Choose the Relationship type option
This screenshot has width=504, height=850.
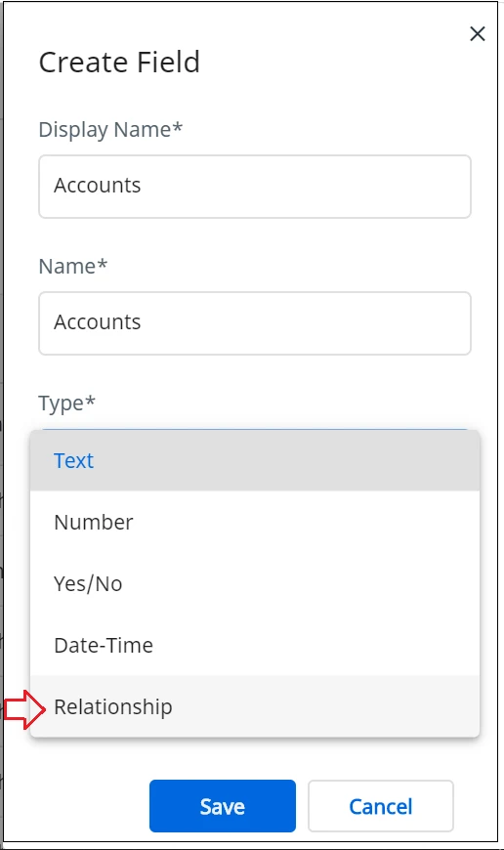point(255,706)
